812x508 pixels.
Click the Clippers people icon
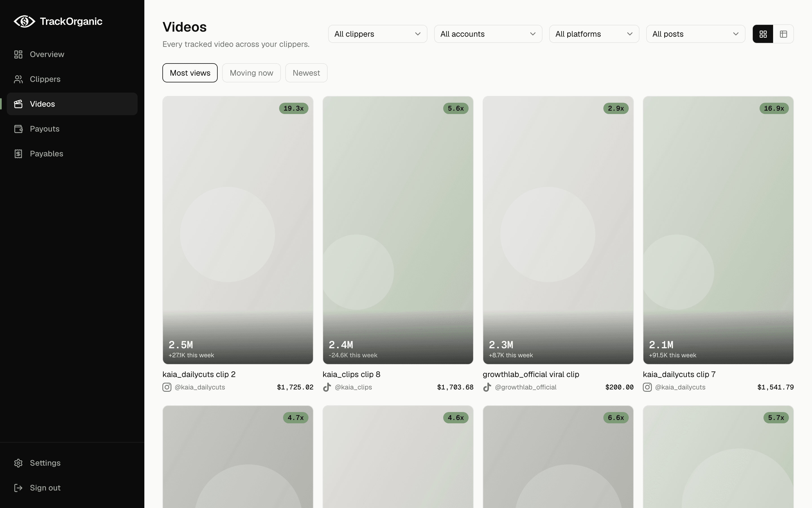18,79
